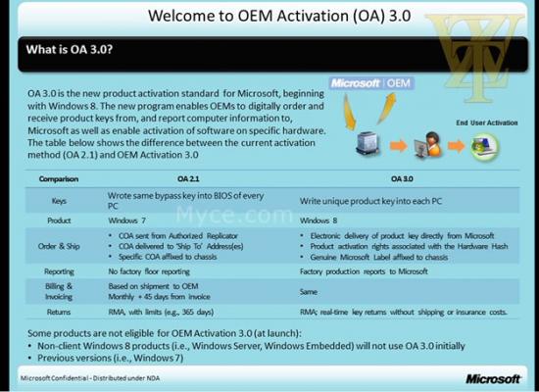The width and height of the screenshot is (539, 392).
Task: Click the "What is OA 3.0?" heading
Action: 70,50
